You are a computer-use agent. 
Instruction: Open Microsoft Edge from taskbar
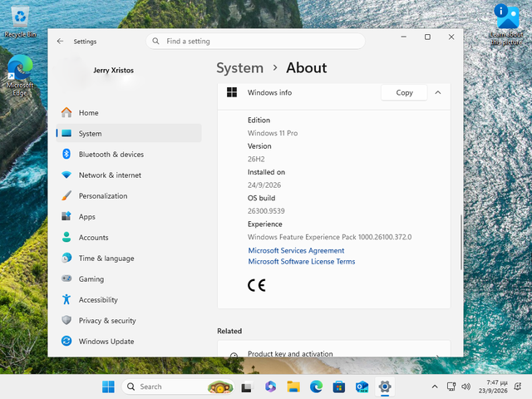coord(316,387)
